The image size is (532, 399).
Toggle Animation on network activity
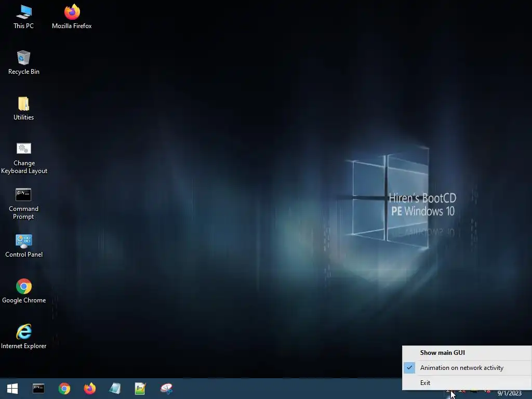point(467,368)
